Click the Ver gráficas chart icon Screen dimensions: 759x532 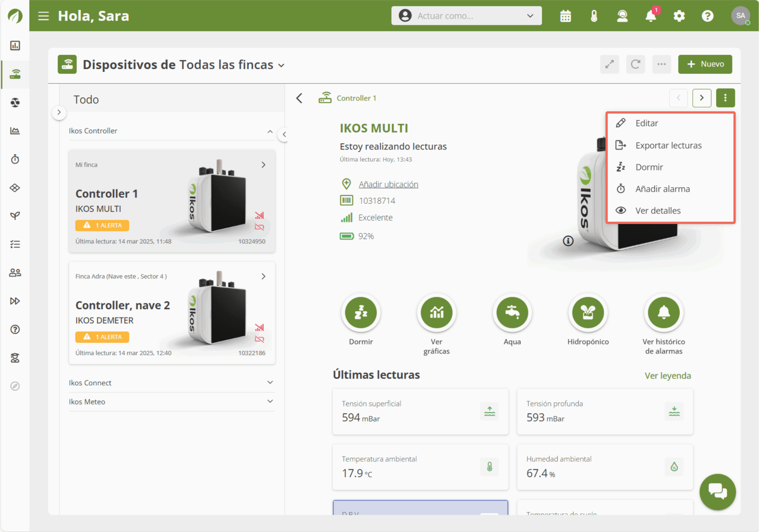coord(436,312)
